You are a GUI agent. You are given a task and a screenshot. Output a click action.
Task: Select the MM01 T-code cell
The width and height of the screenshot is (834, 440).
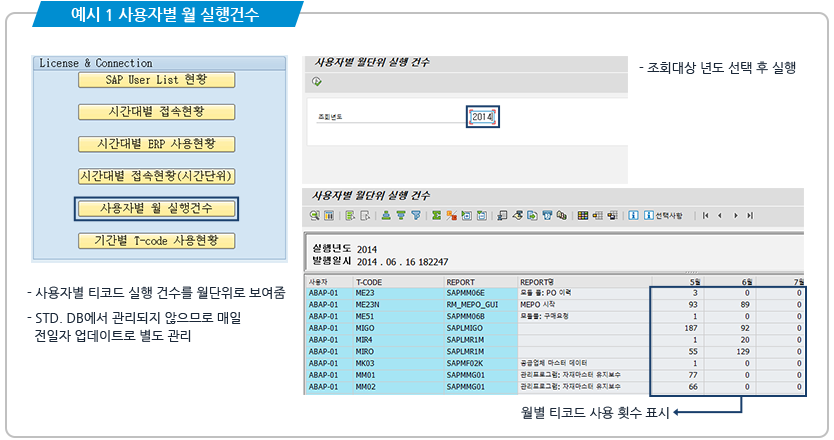pyautogui.click(x=398, y=375)
